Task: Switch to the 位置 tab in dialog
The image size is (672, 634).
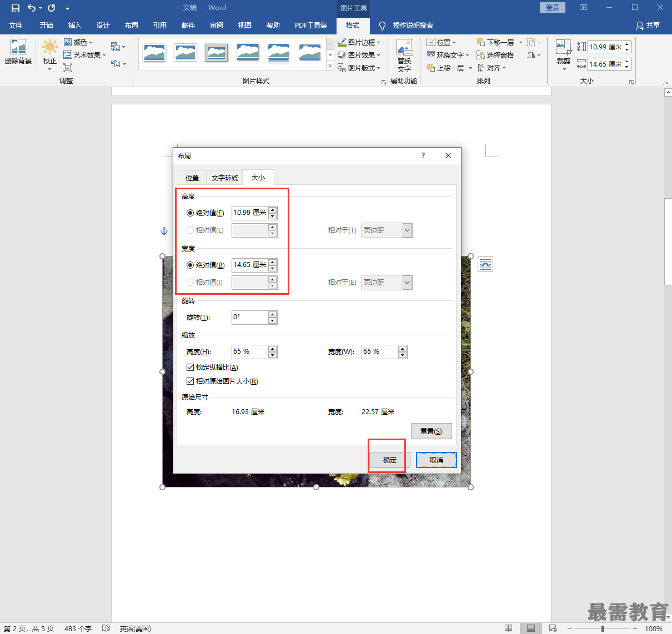Action: pyautogui.click(x=192, y=178)
